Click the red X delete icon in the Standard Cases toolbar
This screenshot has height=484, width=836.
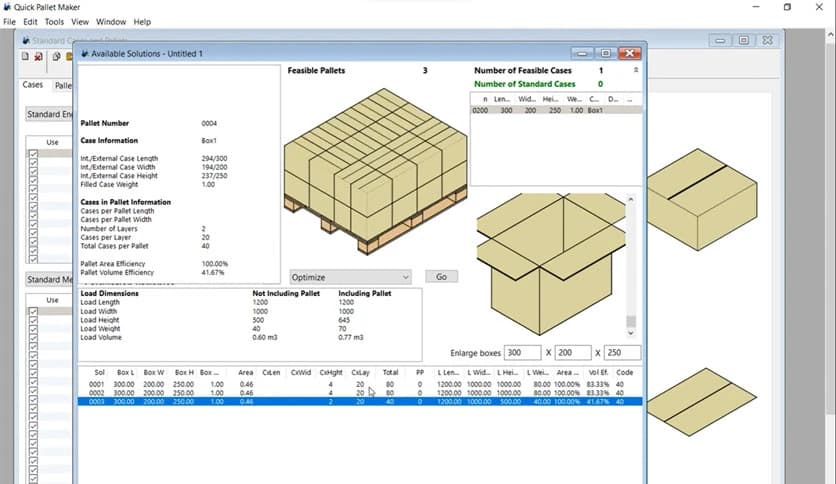[x=38, y=57]
